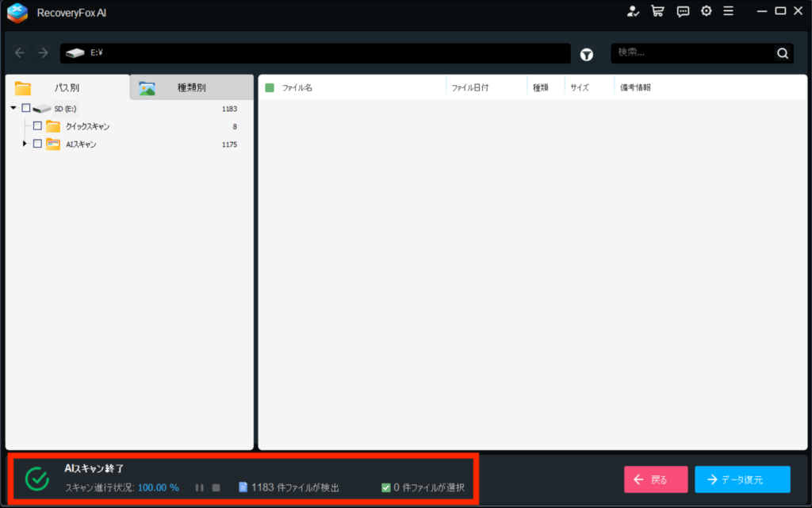The height and width of the screenshot is (508, 812).
Task: Tick the クイックスキャン folder checkbox
Action: coord(37,126)
